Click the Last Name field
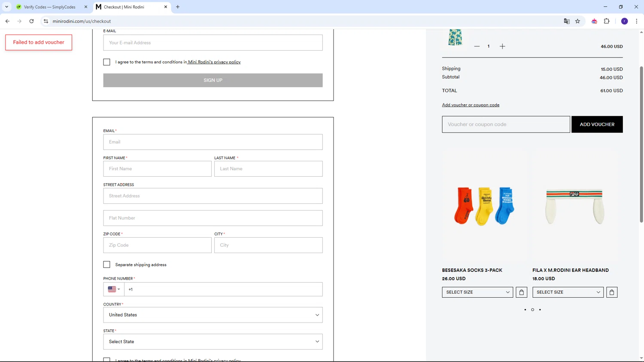 tap(268, 169)
